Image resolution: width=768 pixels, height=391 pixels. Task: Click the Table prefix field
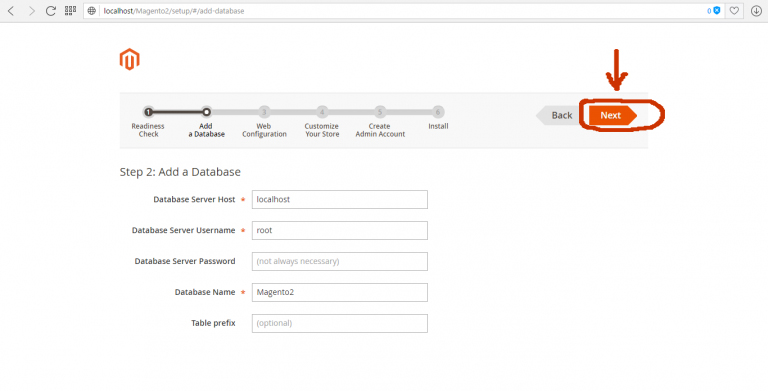pyautogui.click(x=340, y=323)
